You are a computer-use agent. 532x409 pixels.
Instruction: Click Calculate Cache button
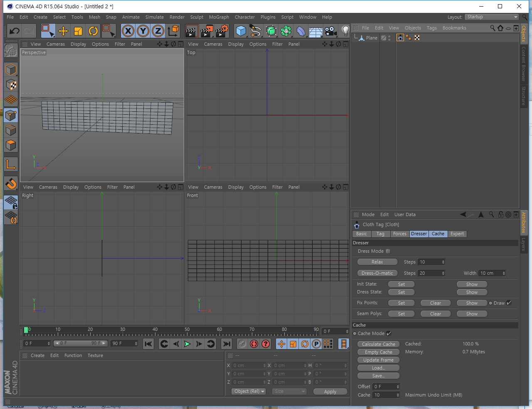pyautogui.click(x=379, y=344)
